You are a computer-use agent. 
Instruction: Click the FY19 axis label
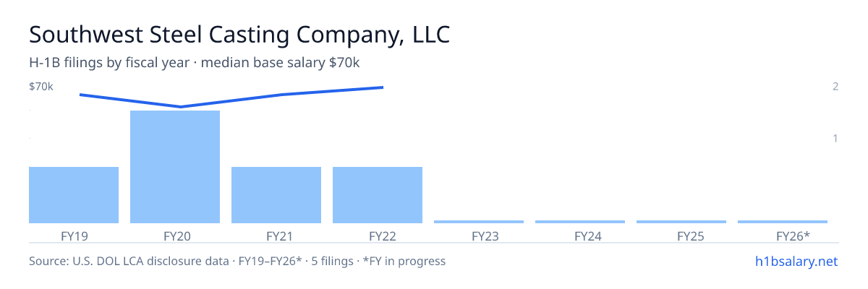click(x=74, y=236)
